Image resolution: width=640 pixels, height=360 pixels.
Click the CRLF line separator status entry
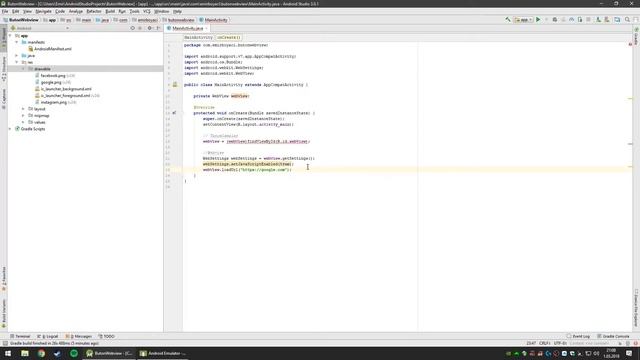click(545, 344)
